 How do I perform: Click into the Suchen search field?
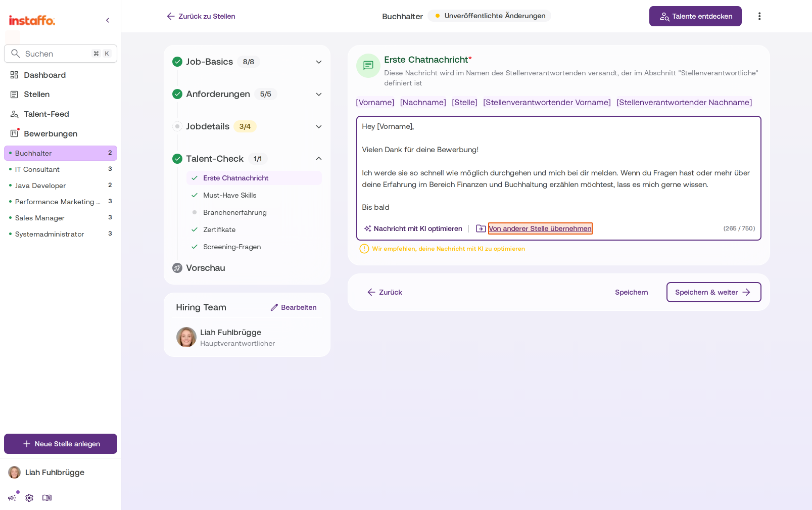(61, 54)
